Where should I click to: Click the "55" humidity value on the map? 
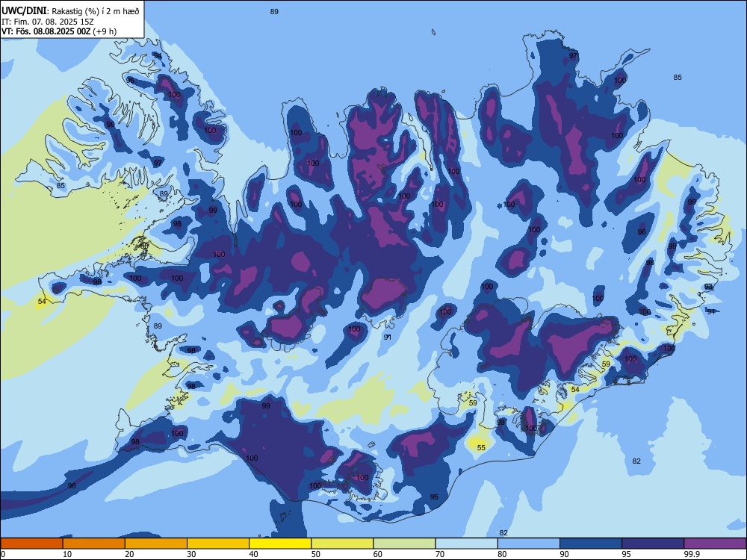(481, 447)
